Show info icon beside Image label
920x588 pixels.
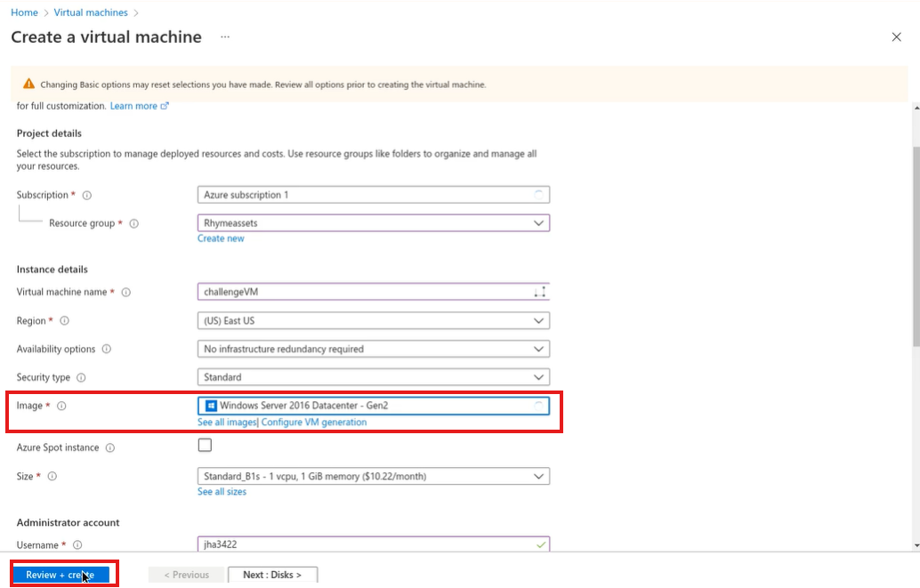61,406
